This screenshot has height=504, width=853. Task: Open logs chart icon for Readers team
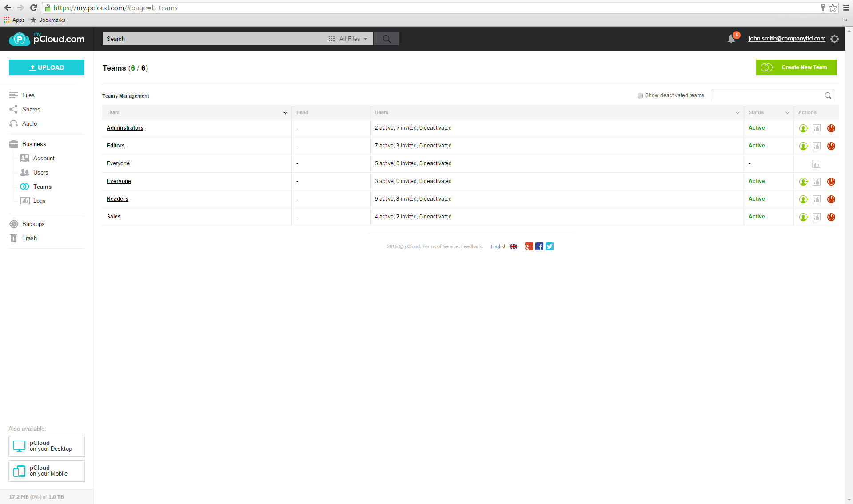[816, 199]
